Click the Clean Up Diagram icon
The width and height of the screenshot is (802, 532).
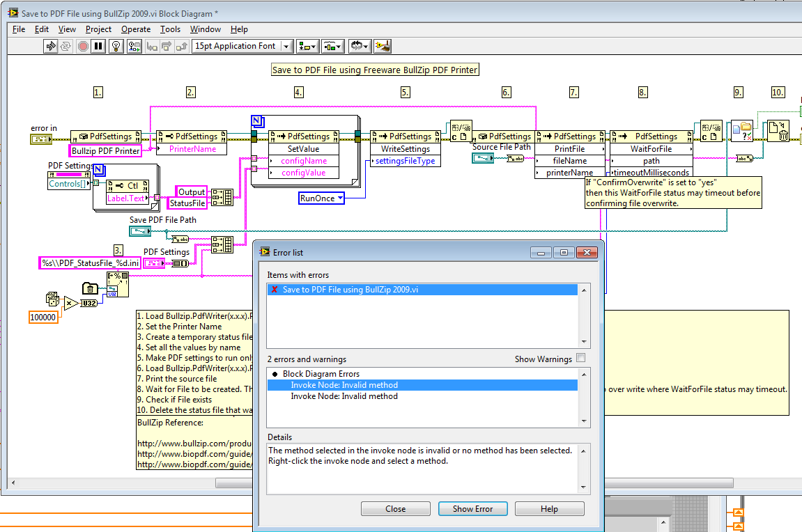click(x=382, y=46)
